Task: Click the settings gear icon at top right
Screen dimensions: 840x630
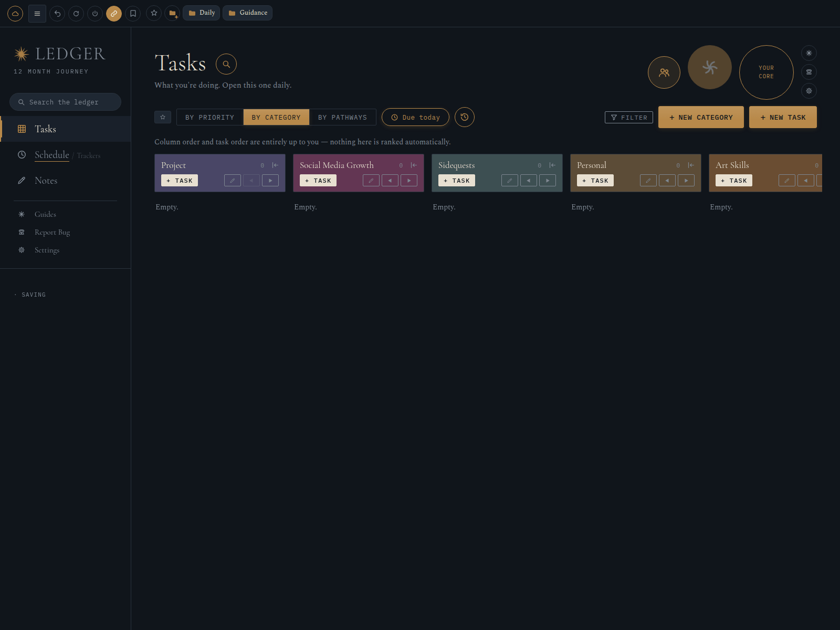Action: [809, 91]
